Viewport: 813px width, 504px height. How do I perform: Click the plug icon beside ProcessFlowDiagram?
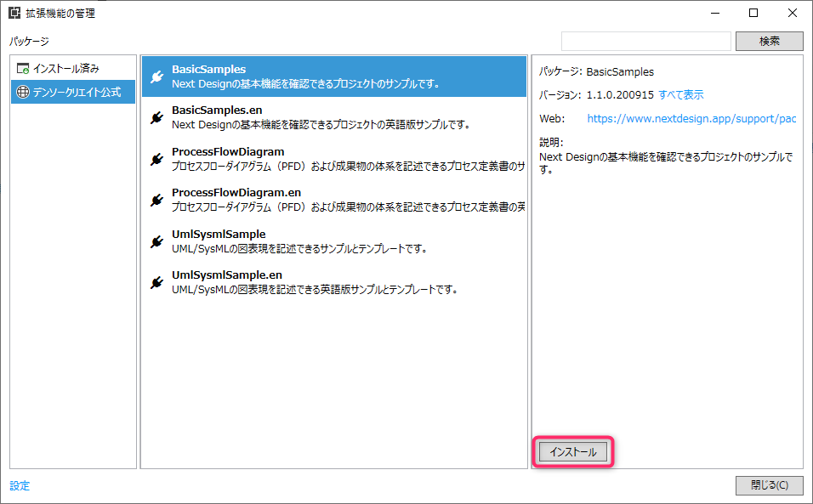(x=157, y=158)
